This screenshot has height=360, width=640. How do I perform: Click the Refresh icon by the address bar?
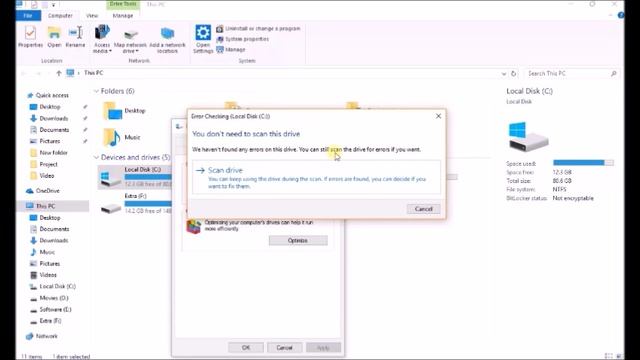tap(514, 73)
